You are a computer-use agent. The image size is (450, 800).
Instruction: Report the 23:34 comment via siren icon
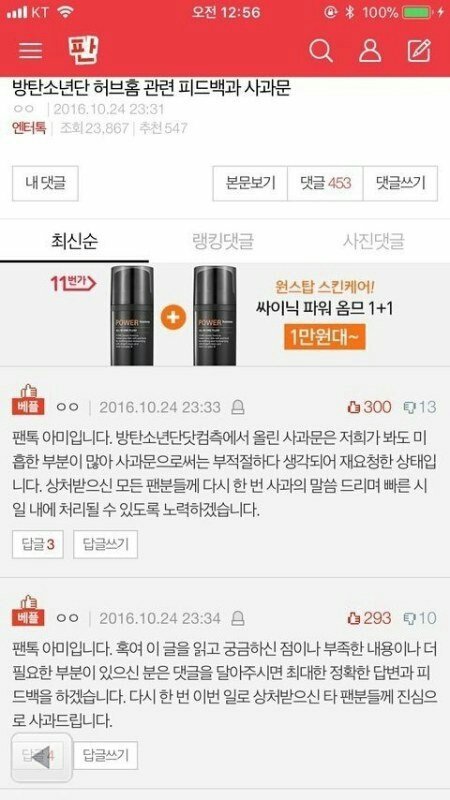[237, 618]
